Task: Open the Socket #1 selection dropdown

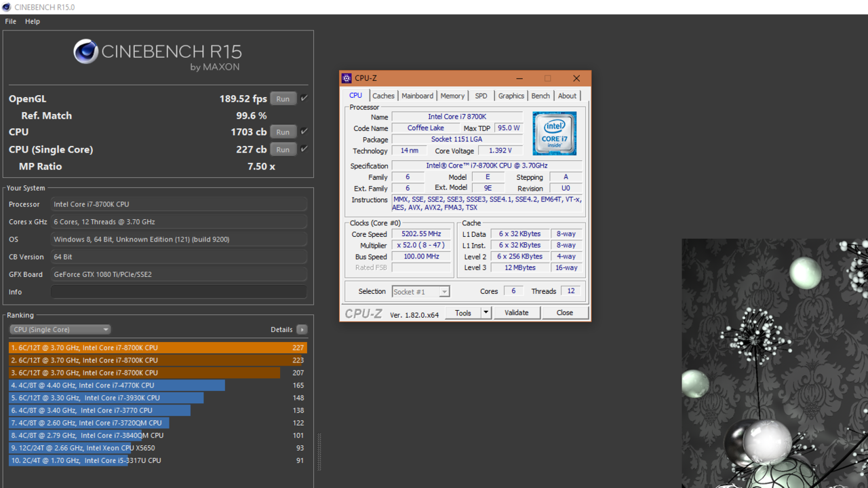Action: pyautogui.click(x=420, y=291)
